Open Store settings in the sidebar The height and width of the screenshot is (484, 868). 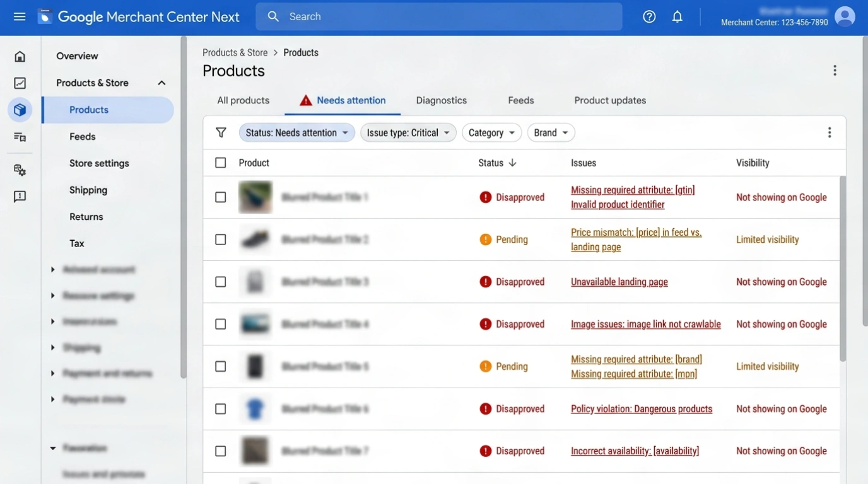pyautogui.click(x=99, y=163)
